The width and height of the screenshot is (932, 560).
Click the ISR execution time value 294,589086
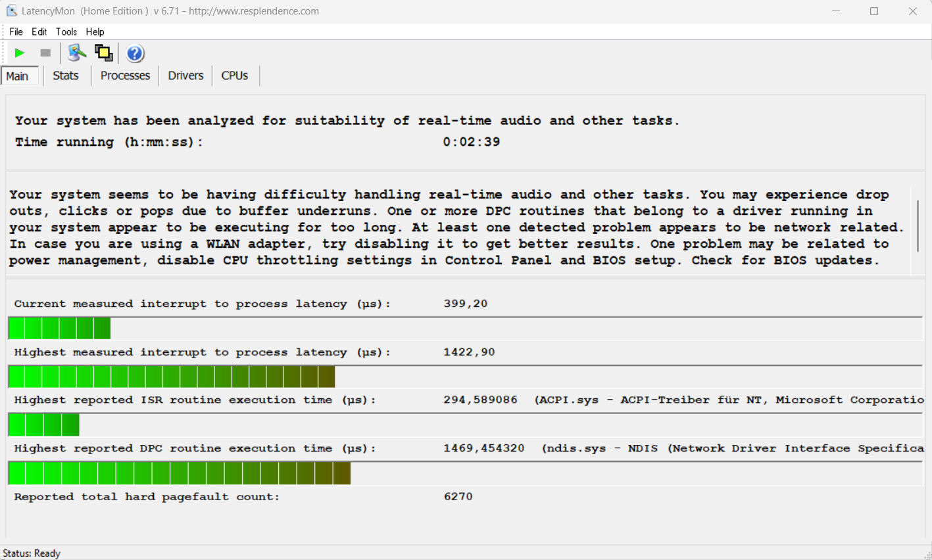point(480,400)
